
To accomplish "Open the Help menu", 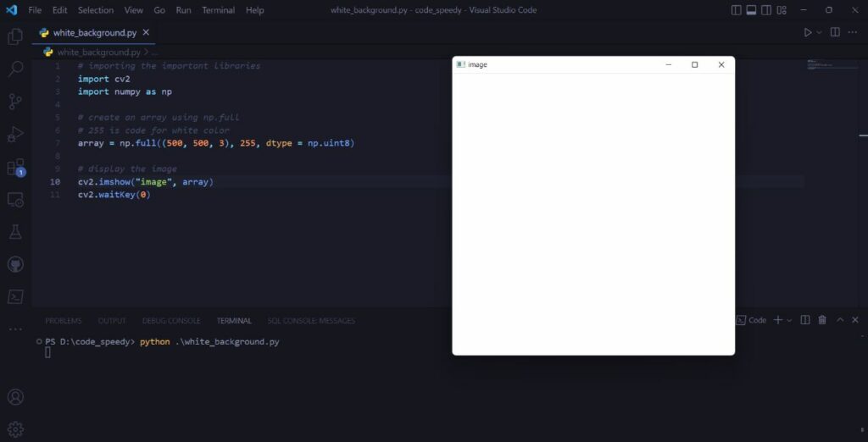I will point(254,10).
